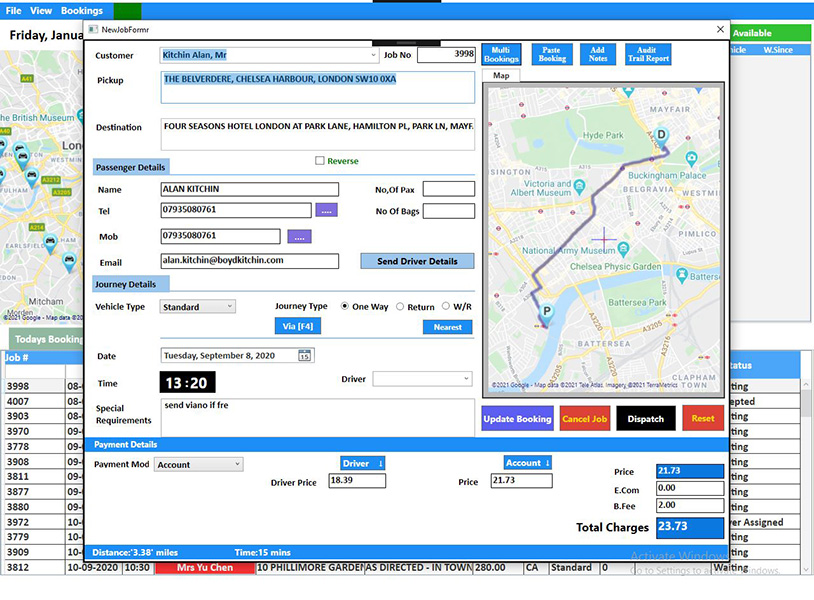814x600 pixels.
Task: Select the Map tab
Action: click(501, 75)
